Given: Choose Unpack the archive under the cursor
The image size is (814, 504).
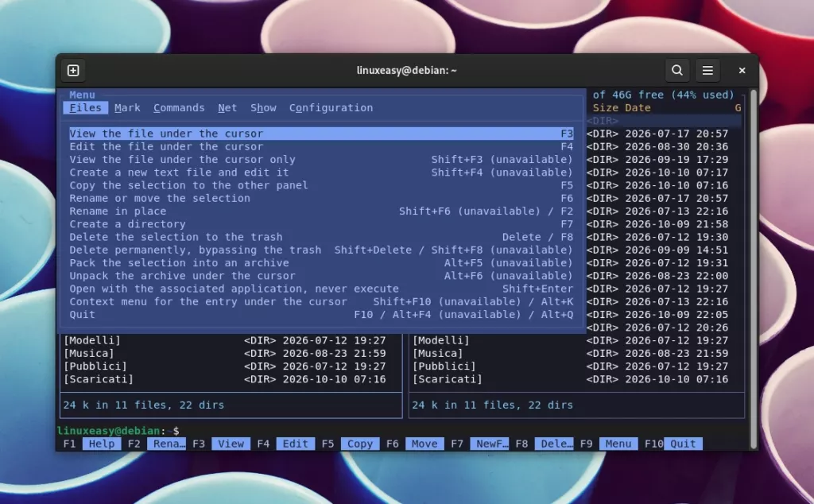Looking at the screenshot, I should tap(321, 276).
